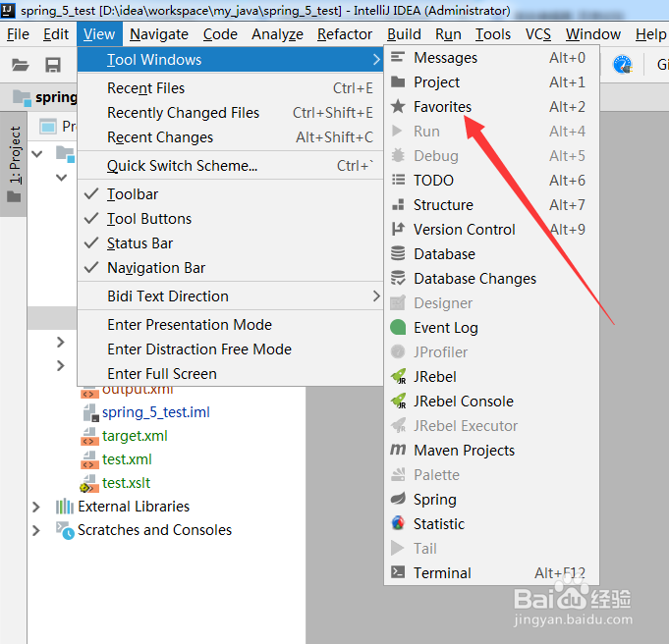Open the Window menu
This screenshot has height=644, width=669.
coord(593,34)
